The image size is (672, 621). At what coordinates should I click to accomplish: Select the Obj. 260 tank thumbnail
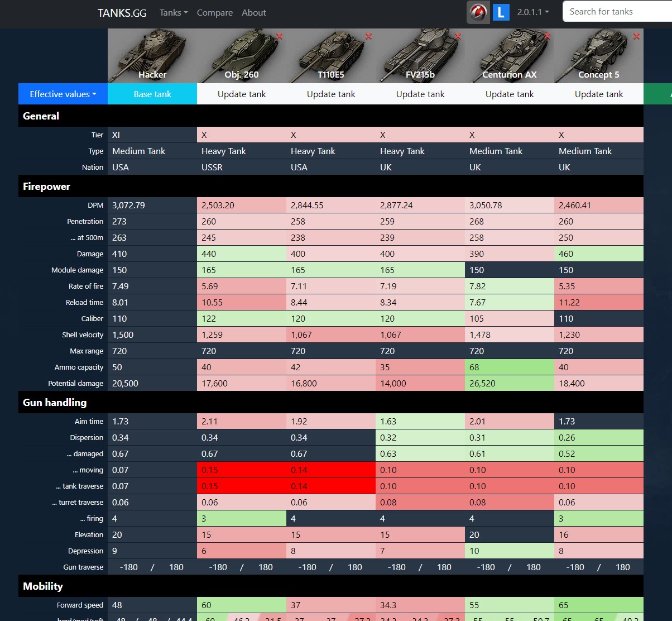[242, 56]
